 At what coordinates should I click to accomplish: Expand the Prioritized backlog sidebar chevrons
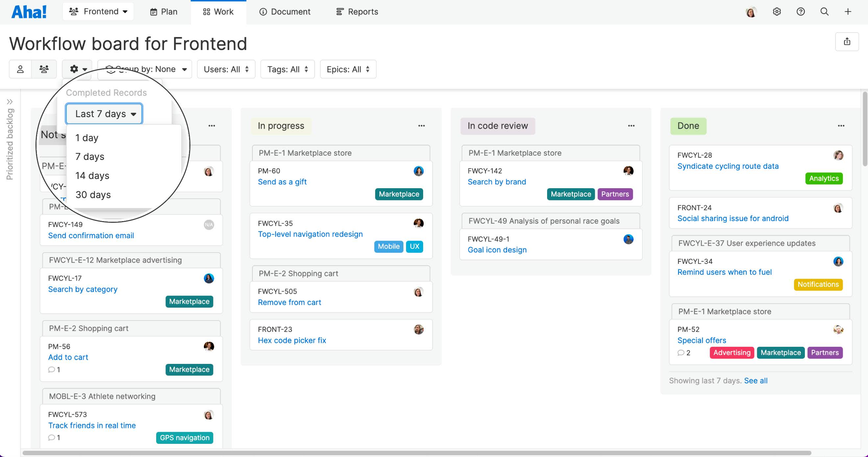pyautogui.click(x=10, y=102)
